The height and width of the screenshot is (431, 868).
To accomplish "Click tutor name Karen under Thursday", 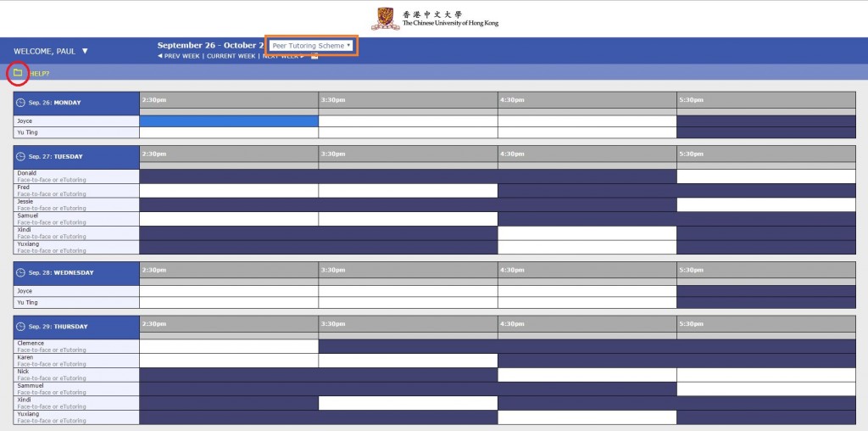I will tap(25, 357).
